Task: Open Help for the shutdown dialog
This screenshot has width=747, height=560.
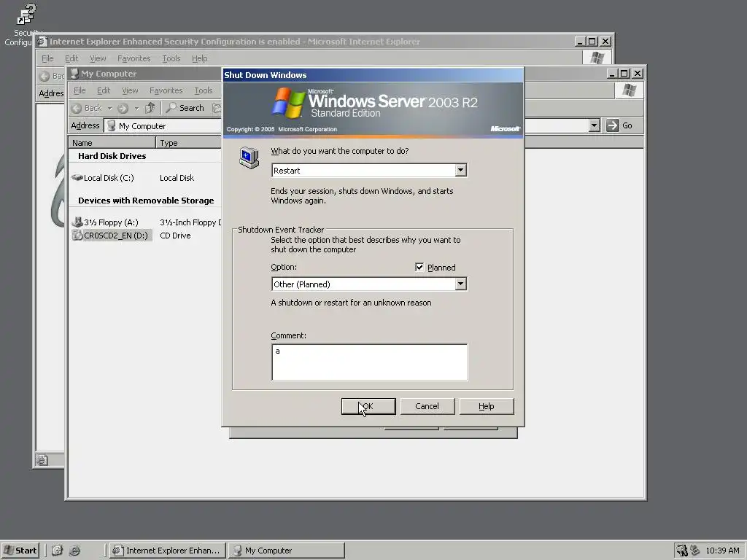Action: point(486,406)
